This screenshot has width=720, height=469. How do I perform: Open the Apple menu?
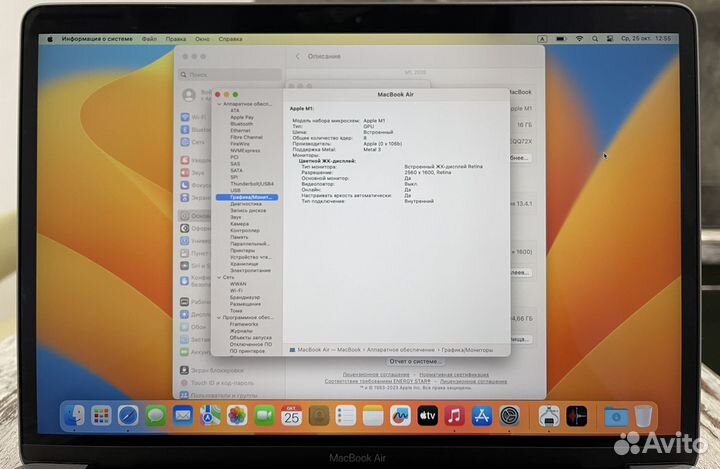pyautogui.click(x=50, y=39)
